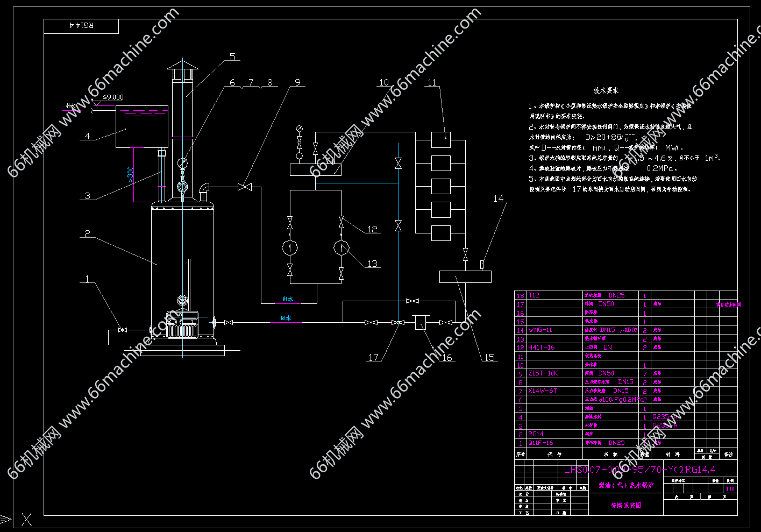Select the right circulation pump at callout 13
This screenshot has height=532, width=761.
click(342, 247)
